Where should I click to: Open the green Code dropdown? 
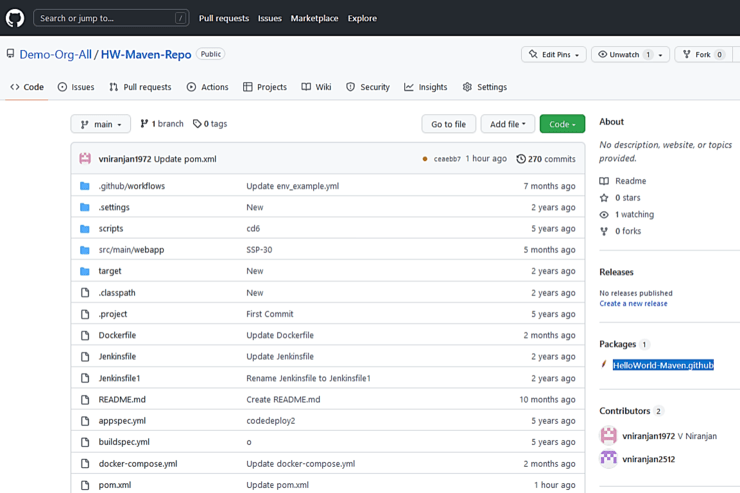pyautogui.click(x=562, y=124)
